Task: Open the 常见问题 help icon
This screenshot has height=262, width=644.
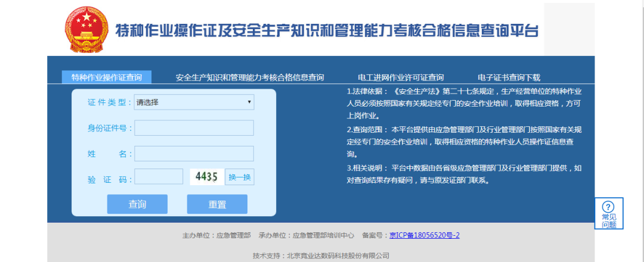Action: tap(609, 213)
